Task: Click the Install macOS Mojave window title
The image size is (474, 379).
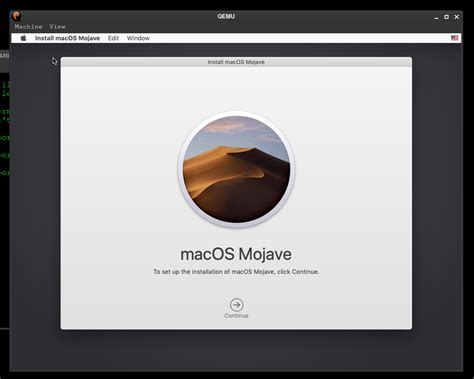Action: [236, 62]
